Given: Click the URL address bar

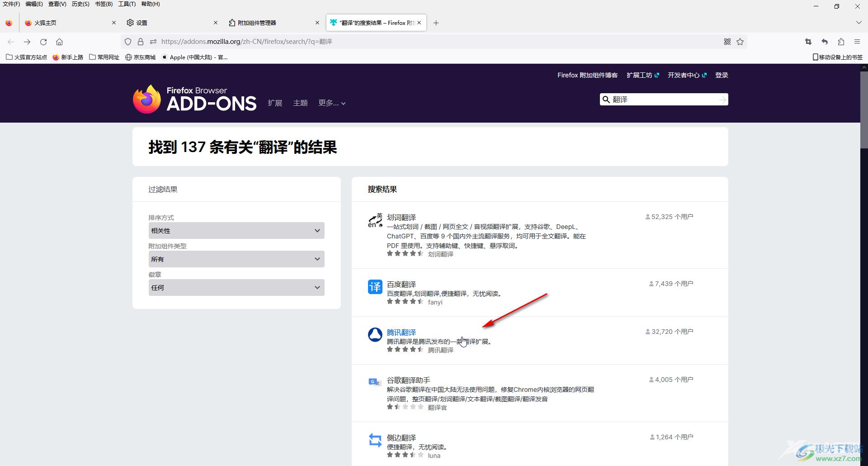Looking at the screenshot, I should coord(434,42).
